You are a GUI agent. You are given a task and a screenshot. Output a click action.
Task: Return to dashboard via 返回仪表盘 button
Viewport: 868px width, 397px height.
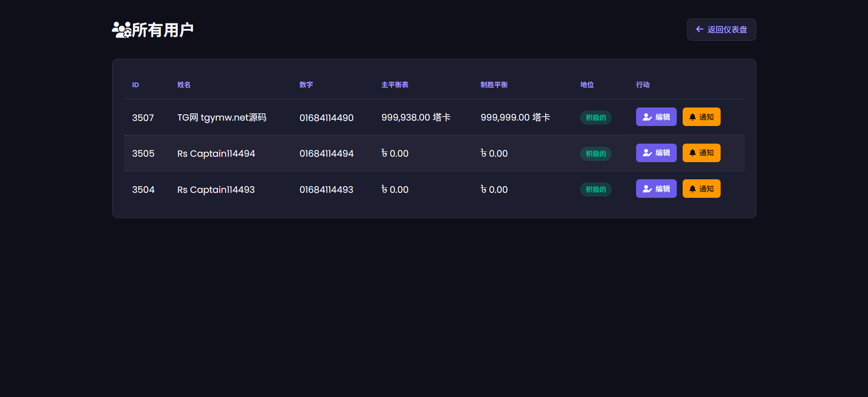(721, 29)
